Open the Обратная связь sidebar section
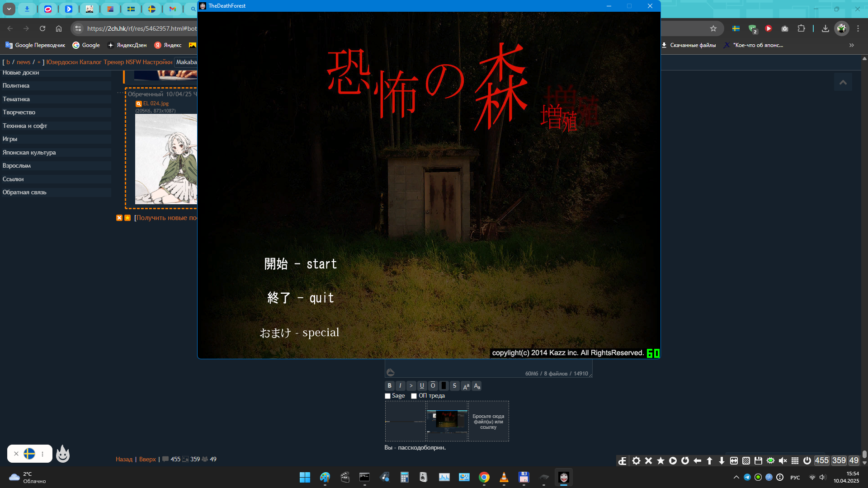Screen dimensions: 868x488 56,192
